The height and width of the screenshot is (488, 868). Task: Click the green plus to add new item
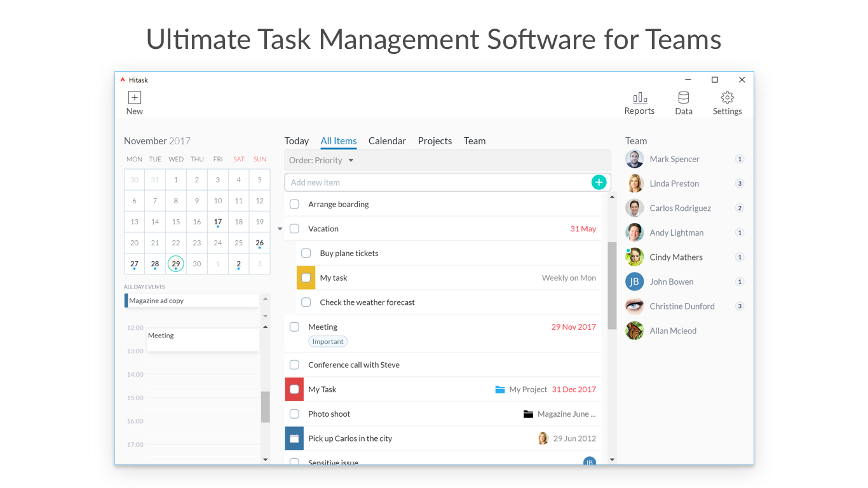pos(599,182)
